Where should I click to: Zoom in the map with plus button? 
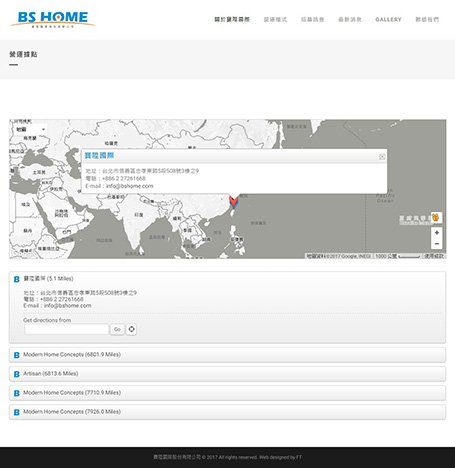click(437, 232)
